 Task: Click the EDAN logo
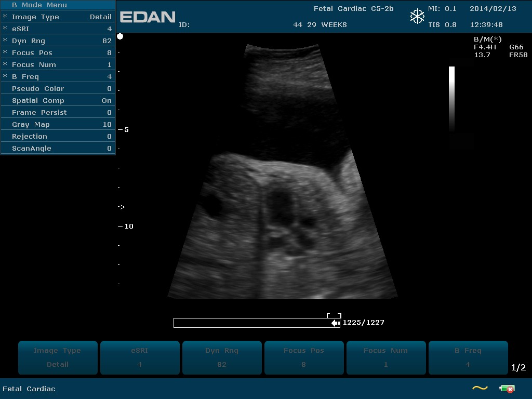click(148, 17)
